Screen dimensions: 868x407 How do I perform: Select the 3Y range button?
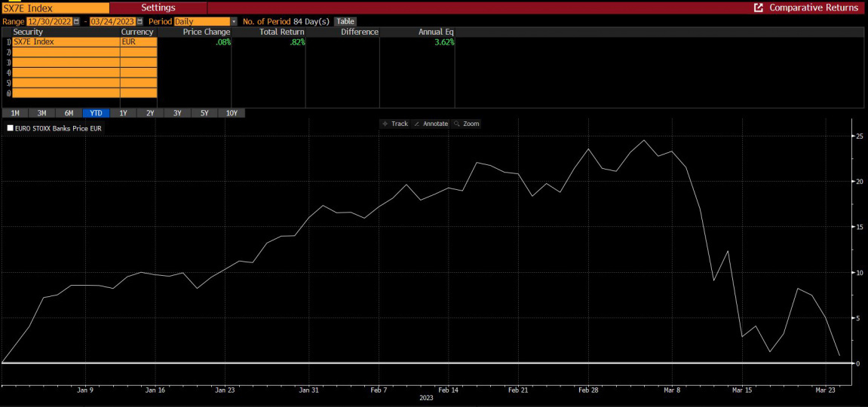click(x=178, y=113)
